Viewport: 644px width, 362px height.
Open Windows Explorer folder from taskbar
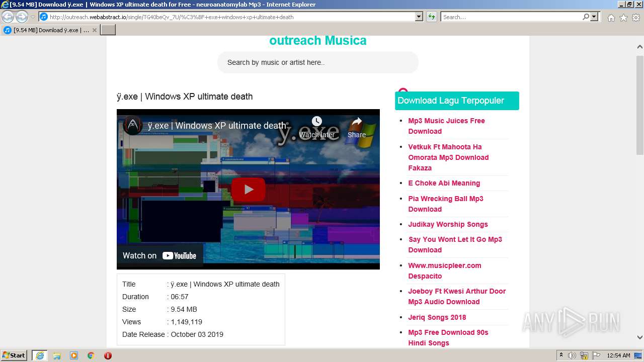tap(57, 355)
